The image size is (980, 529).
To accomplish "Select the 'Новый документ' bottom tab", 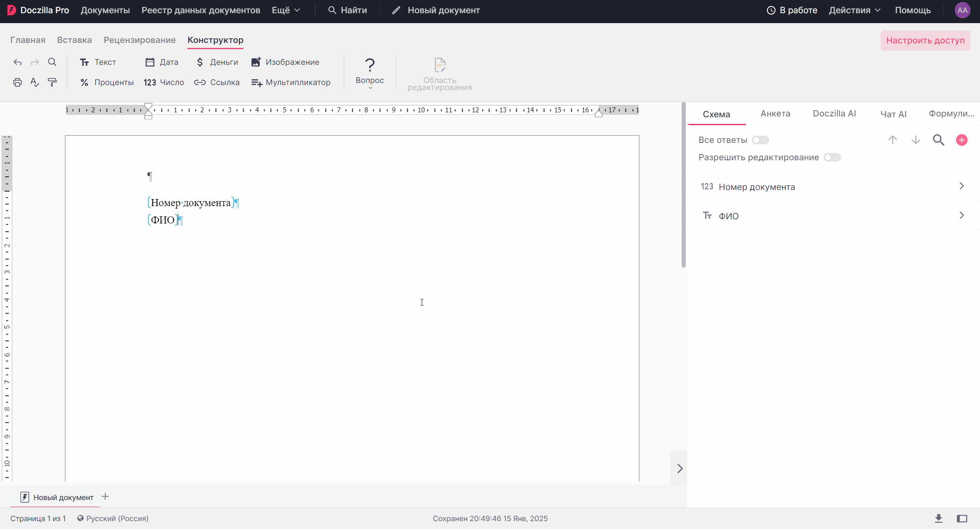I will 57,497.
